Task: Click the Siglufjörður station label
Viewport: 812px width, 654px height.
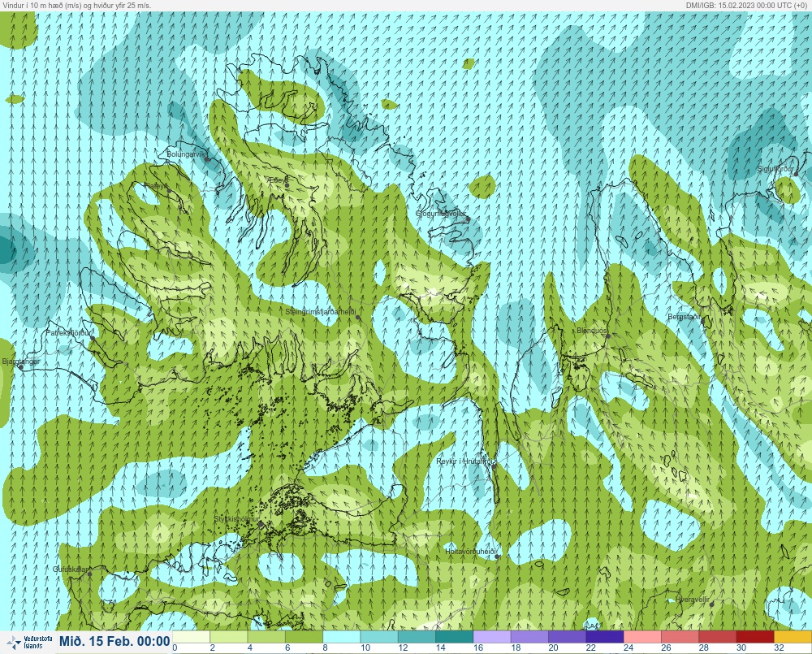Action: [775, 169]
